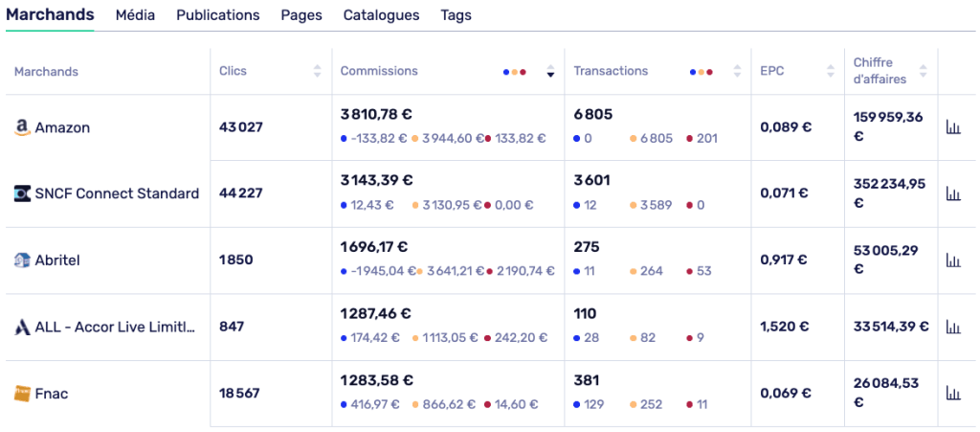Open the SNCF Connect Standard chart icon
The image size is (980, 432).
[x=953, y=193]
